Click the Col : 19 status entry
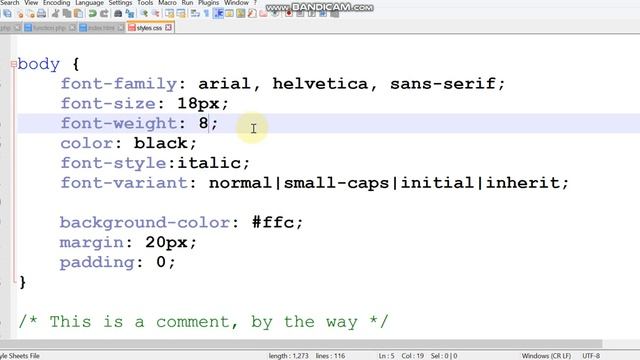The width and height of the screenshot is (640, 360). (412, 356)
